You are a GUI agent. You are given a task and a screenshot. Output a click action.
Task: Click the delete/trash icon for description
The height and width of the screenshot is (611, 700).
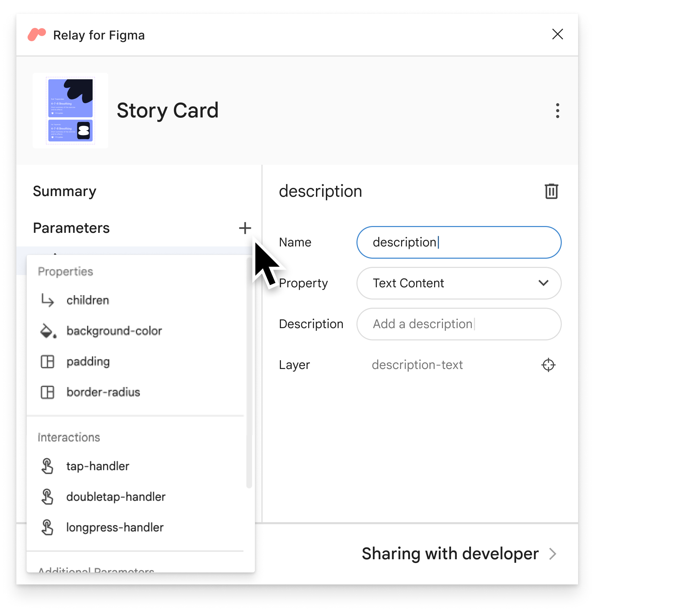pos(551,191)
